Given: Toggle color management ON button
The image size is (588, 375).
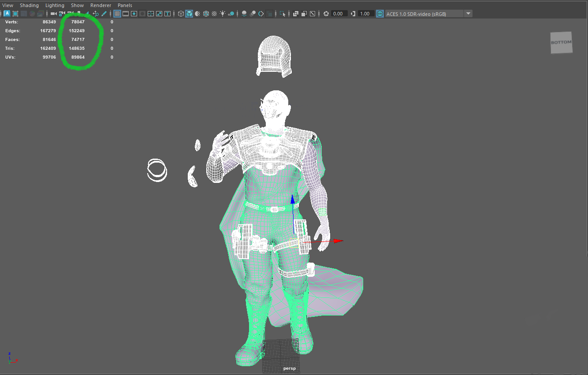Looking at the screenshot, I should click(380, 14).
